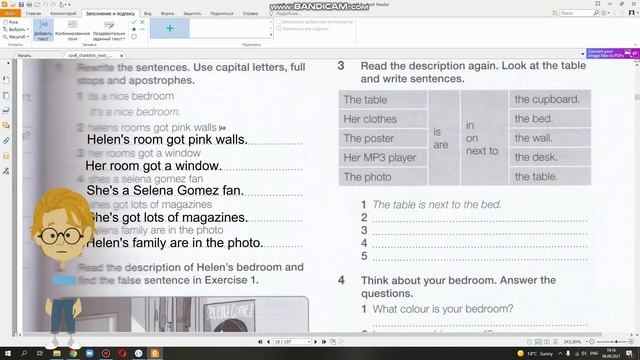
Task: Select the rounded rectangle tool
Action: [134, 37]
